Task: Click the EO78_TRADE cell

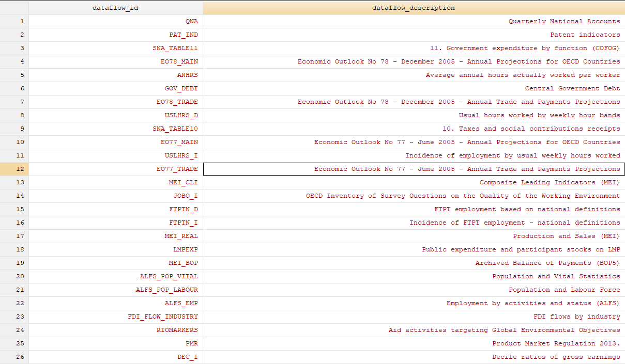Action: tap(115, 102)
